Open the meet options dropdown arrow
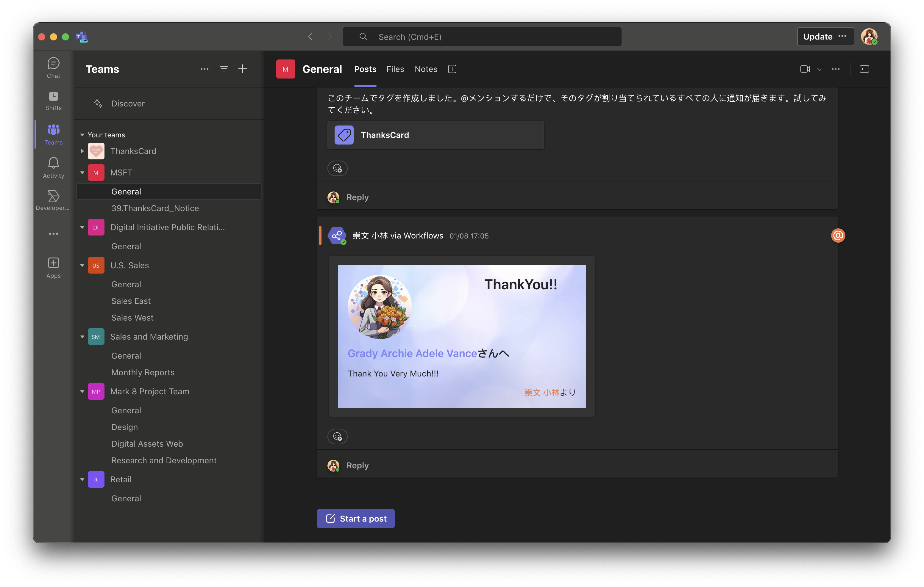Screen dimensions: 924x587 (819, 69)
